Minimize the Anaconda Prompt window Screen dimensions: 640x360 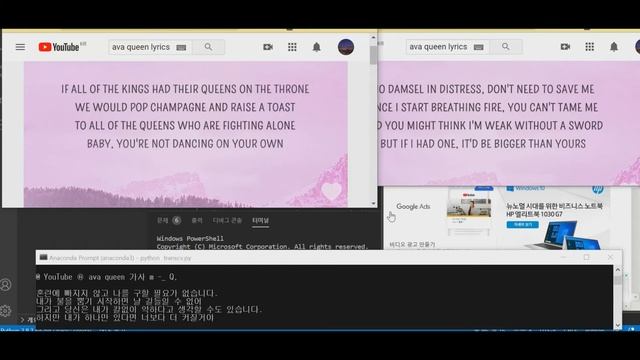pyautogui.click(x=563, y=258)
